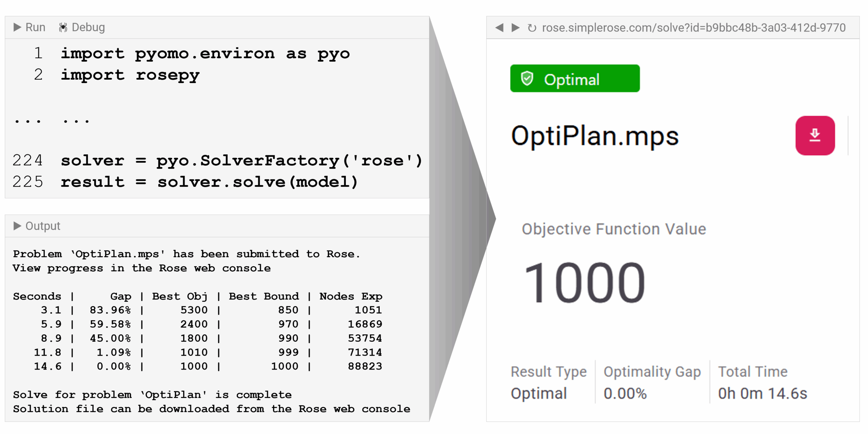Viewport: 868px width, 434px height.
Task: Click the Objective Function Value label
Action: (614, 229)
